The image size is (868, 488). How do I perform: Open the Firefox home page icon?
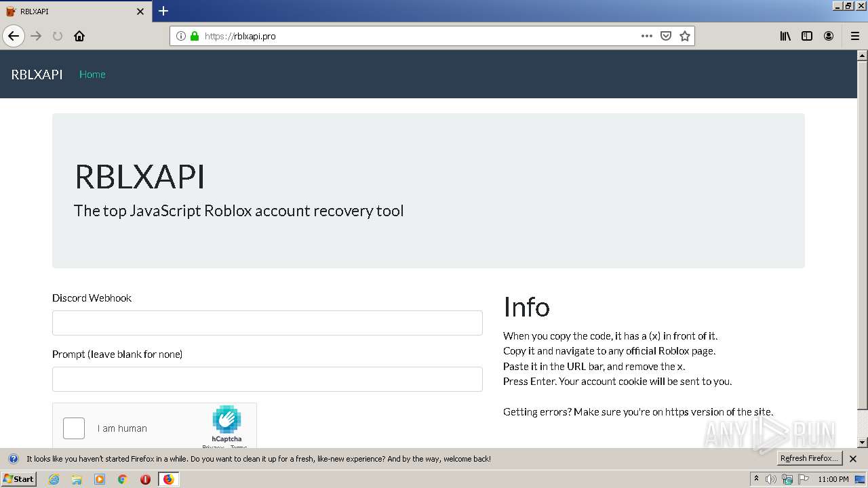(79, 36)
